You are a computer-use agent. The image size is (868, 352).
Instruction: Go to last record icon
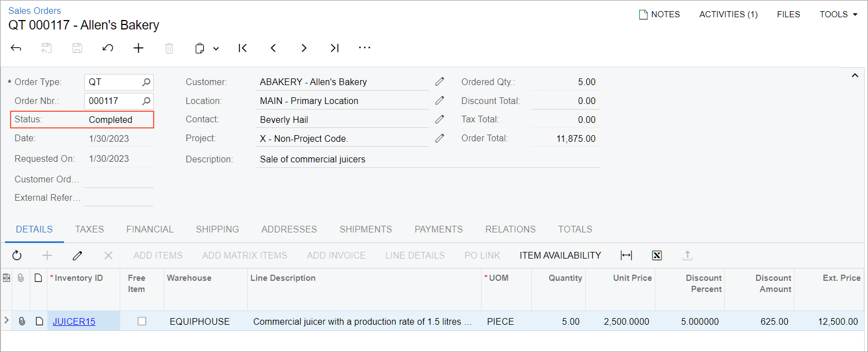(334, 48)
